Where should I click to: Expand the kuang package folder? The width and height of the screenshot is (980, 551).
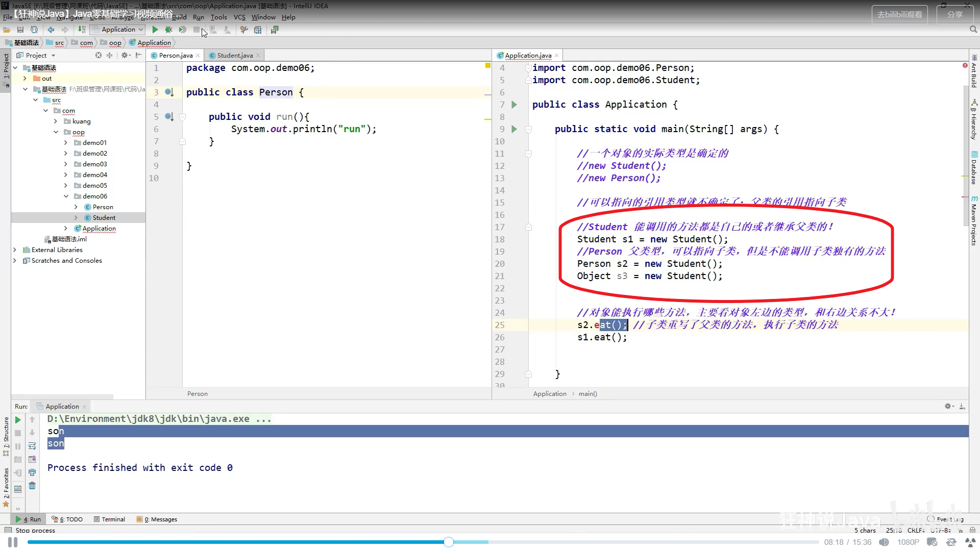pos(56,121)
